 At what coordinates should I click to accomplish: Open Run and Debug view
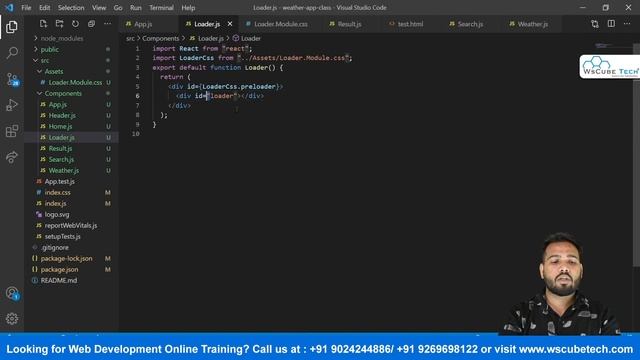(12, 105)
